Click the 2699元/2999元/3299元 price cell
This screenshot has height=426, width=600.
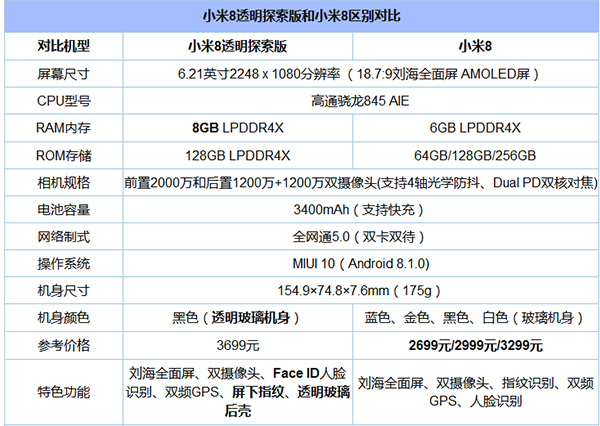pos(475,345)
